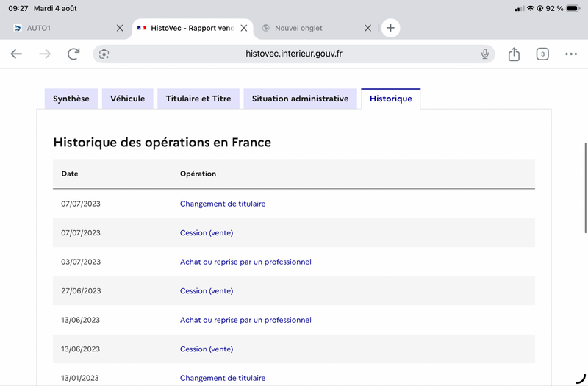Close the HistoVec tab

point(244,28)
